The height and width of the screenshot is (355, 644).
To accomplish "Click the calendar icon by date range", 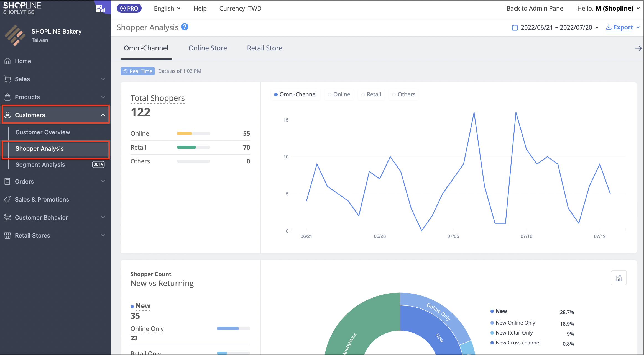I will [x=515, y=27].
